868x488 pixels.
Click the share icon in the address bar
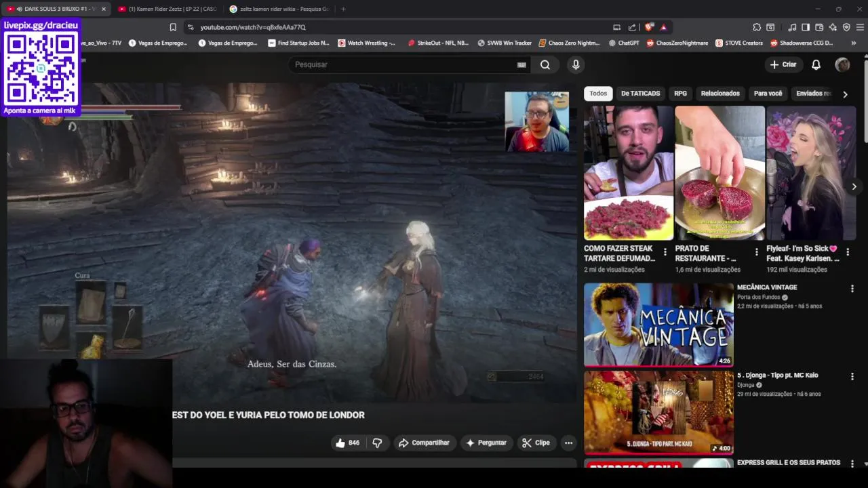[632, 27]
